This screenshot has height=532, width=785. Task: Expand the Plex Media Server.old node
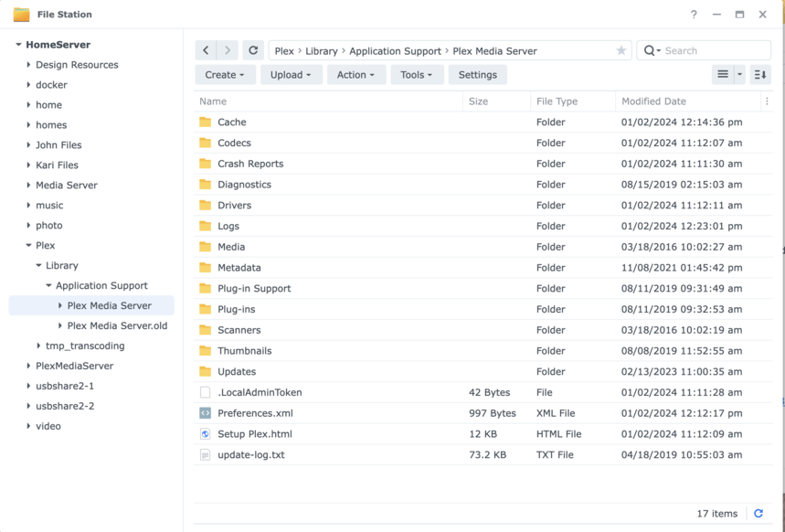tap(60, 325)
